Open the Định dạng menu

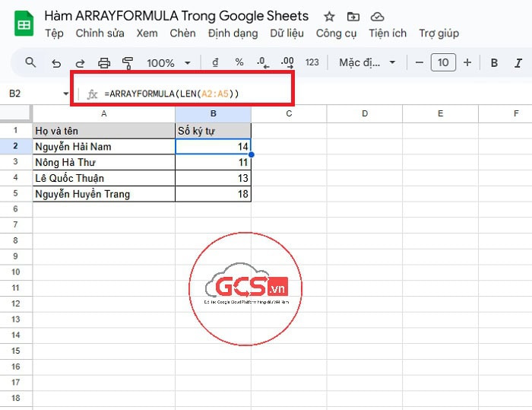(233, 33)
